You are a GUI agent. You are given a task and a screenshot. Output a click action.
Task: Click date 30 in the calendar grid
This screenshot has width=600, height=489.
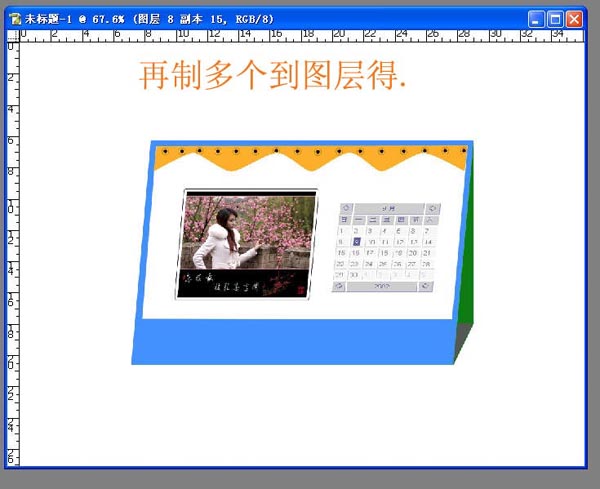(x=354, y=274)
